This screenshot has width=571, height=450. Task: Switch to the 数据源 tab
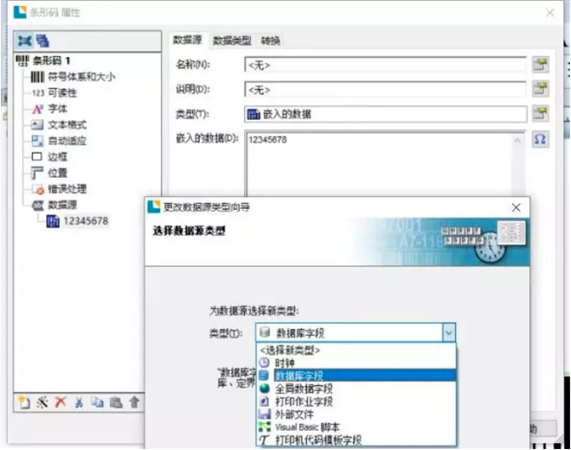[x=187, y=40]
